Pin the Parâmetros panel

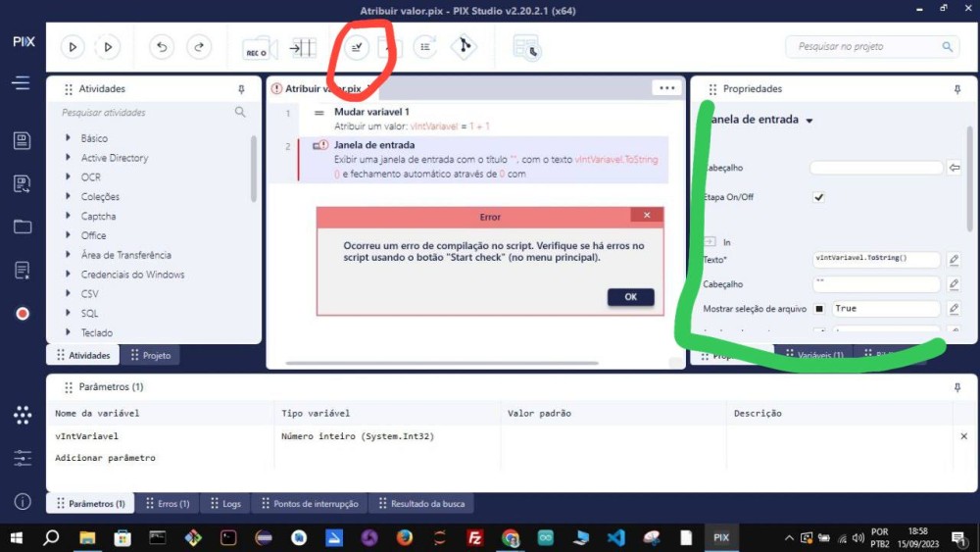(x=956, y=387)
